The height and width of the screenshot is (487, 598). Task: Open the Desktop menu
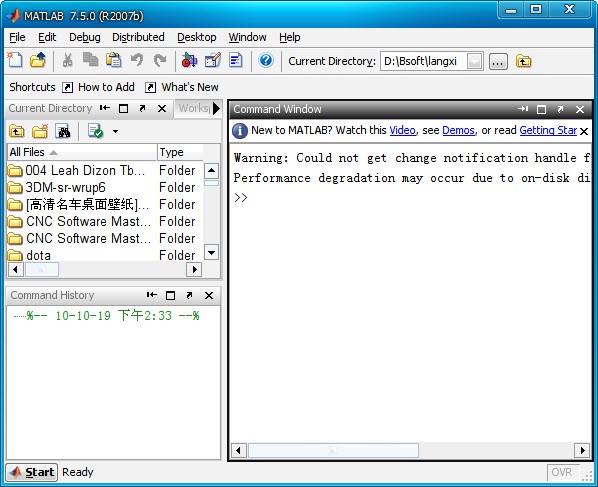click(196, 37)
